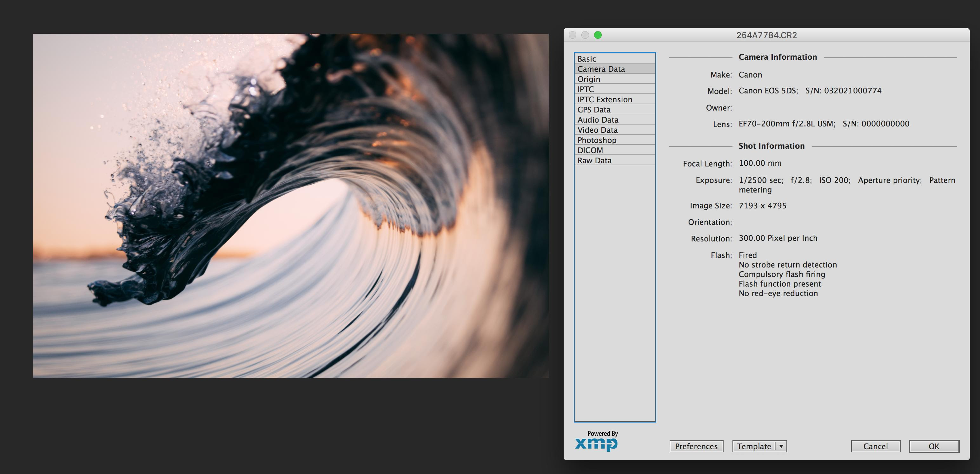The height and width of the screenshot is (474, 980).
Task: Click the Template button label
Action: coord(754,446)
